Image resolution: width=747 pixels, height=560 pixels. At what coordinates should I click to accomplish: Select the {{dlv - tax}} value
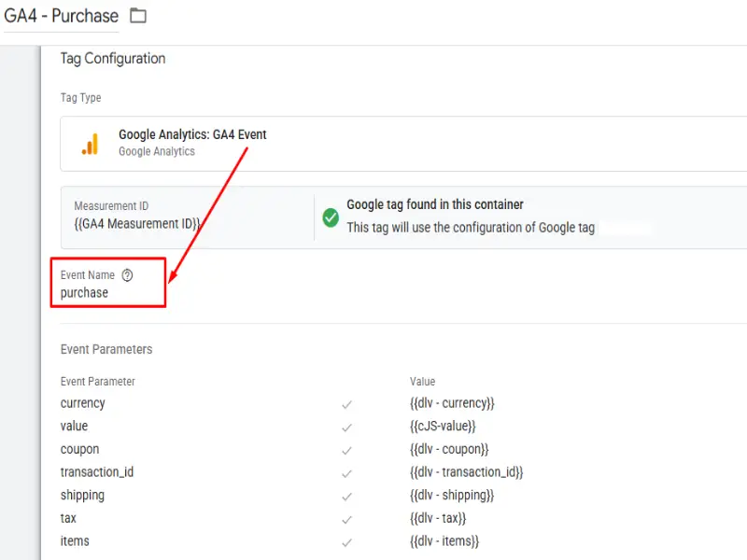(x=438, y=518)
